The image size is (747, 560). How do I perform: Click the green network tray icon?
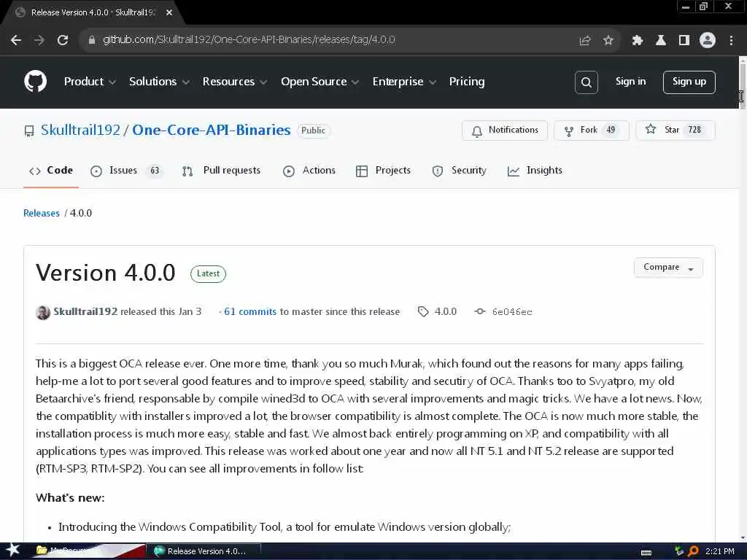pos(679,551)
